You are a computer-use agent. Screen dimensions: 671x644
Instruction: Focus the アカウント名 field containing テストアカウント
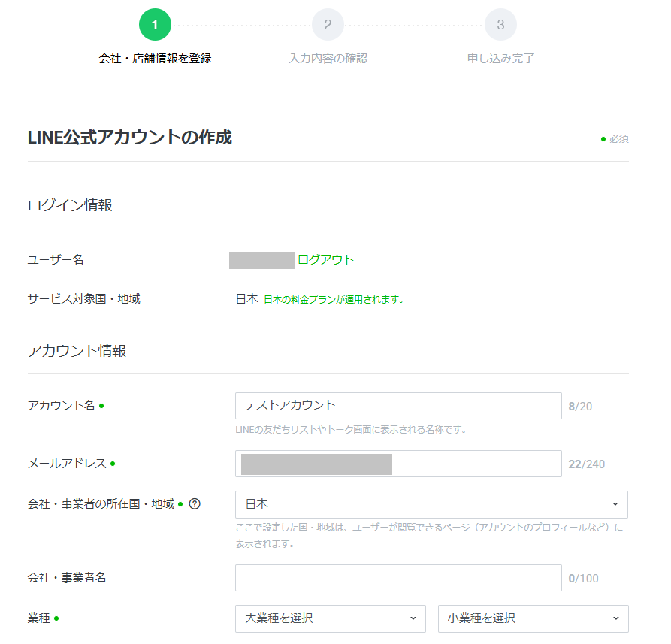tap(398, 406)
